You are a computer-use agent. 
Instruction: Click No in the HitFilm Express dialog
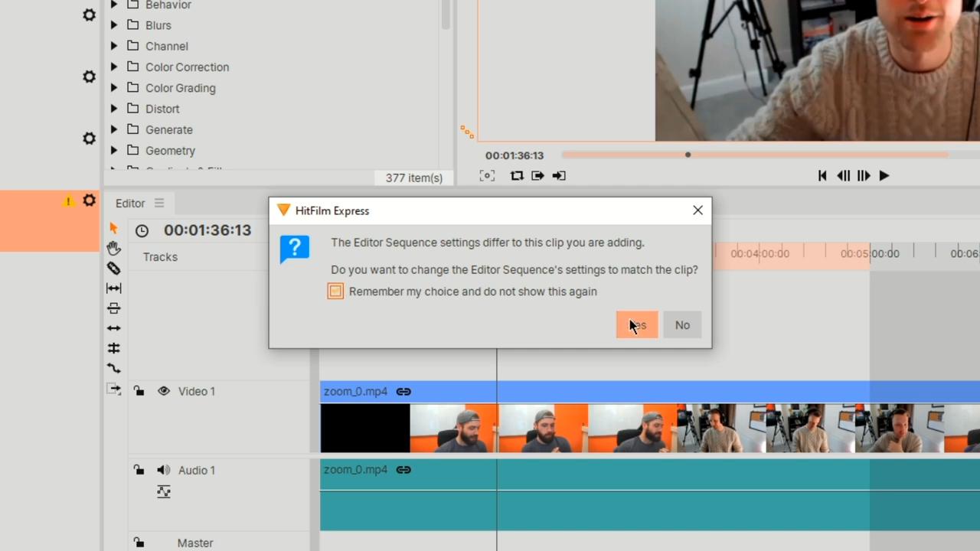(x=682, y=325)
